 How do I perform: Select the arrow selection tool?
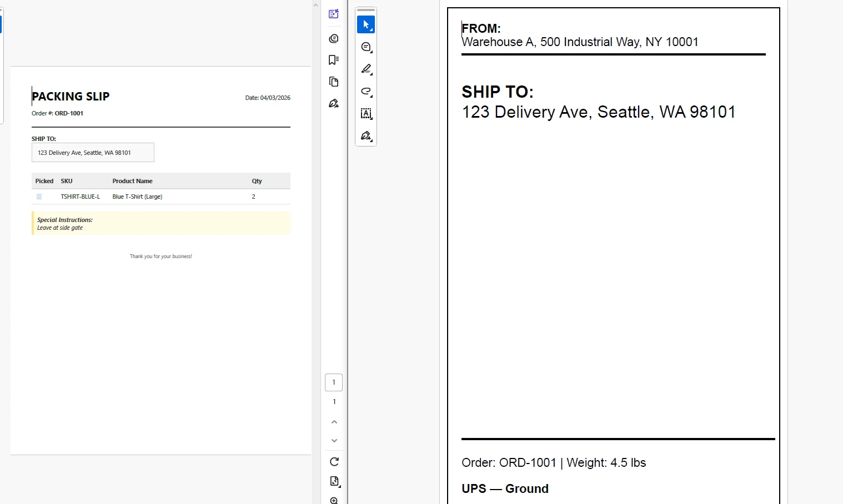click(366, 24)
